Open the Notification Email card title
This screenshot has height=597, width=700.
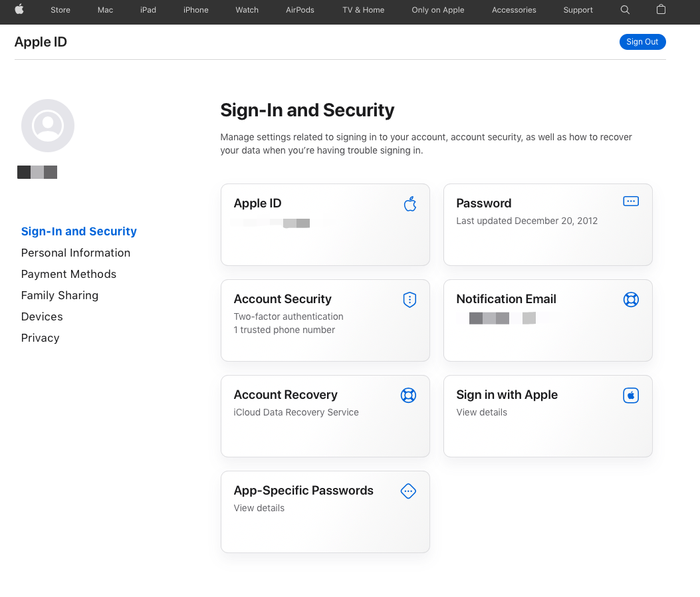point(507,298)
